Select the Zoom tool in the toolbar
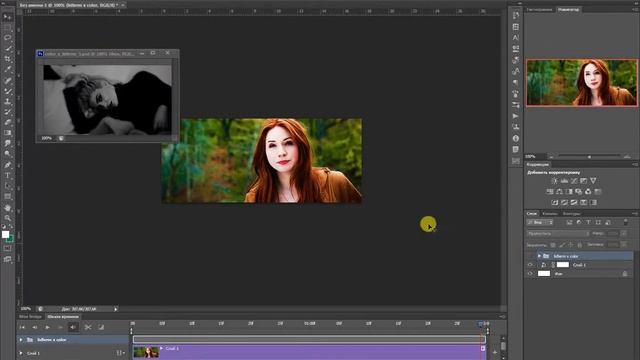 point(7,218)
